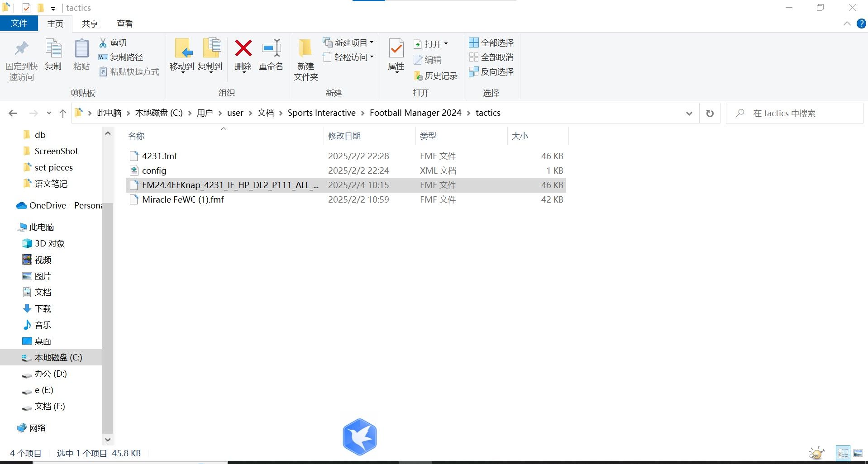
Task: Search in tactics (在 tactics 中搜索) field
Action: pos(795,113)
